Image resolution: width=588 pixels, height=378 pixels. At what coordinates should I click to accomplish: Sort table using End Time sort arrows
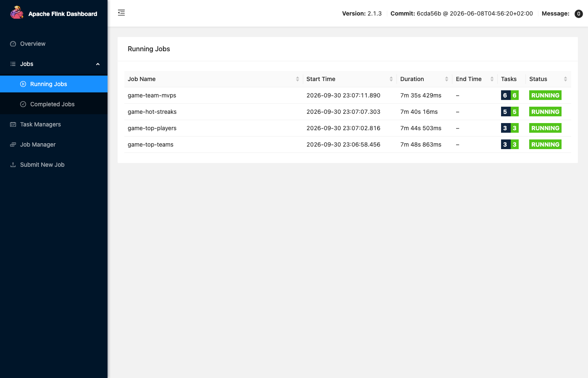coord(492,79)
